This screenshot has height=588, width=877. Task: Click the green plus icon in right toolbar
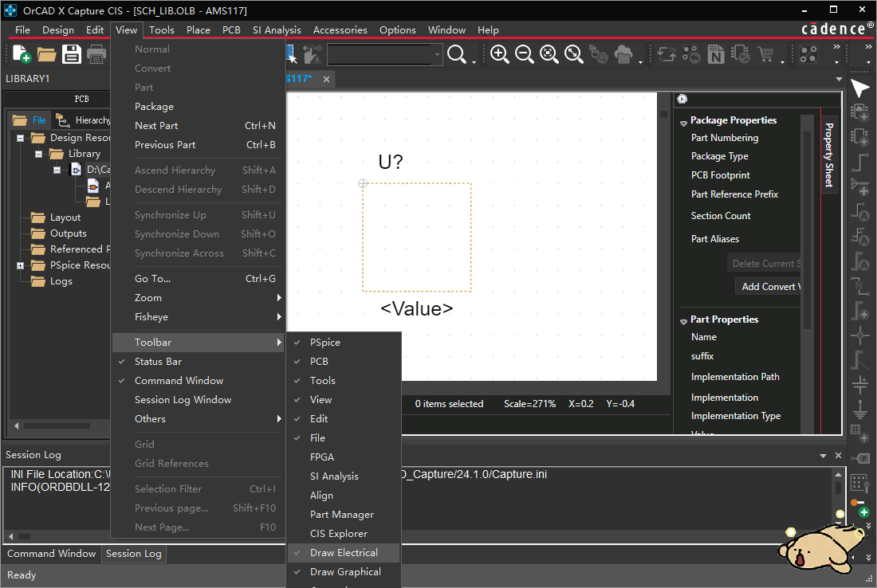864,512
